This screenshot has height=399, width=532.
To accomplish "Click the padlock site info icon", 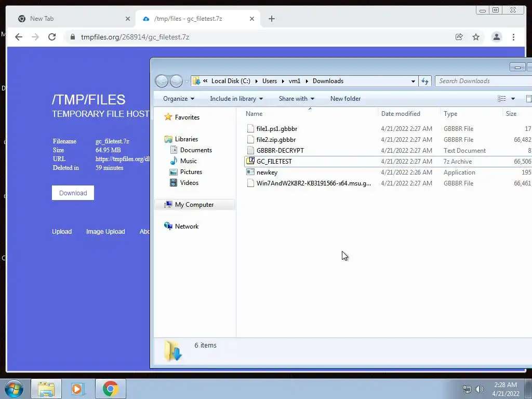I will point(73,37).
